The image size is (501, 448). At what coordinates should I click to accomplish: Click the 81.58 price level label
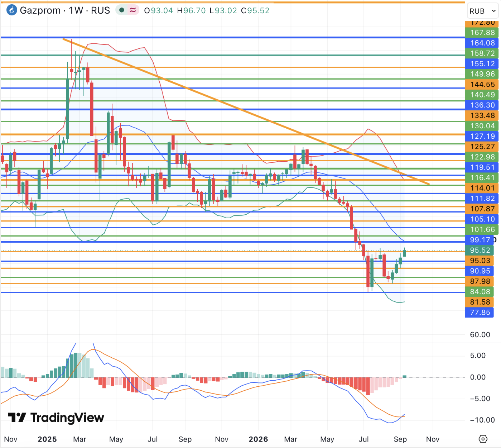pos(480,302)
